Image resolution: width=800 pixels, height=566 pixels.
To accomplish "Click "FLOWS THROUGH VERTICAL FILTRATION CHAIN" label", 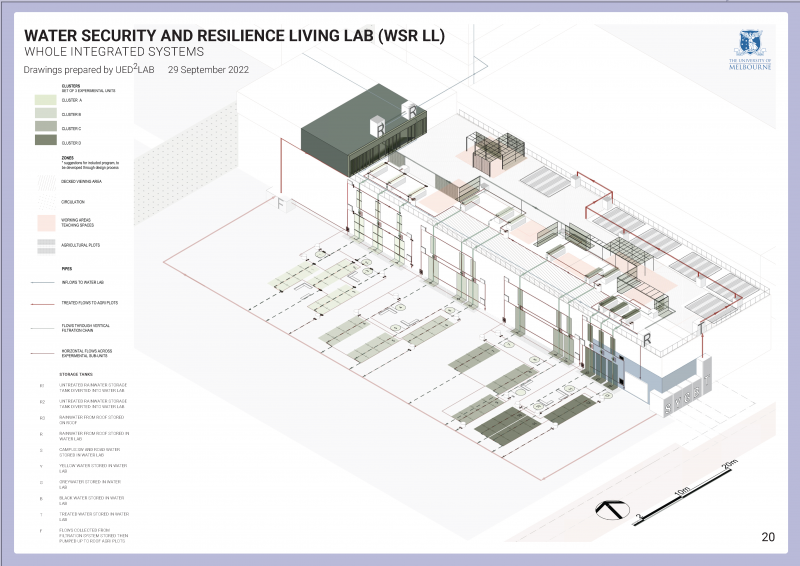I will click(86, 328).
